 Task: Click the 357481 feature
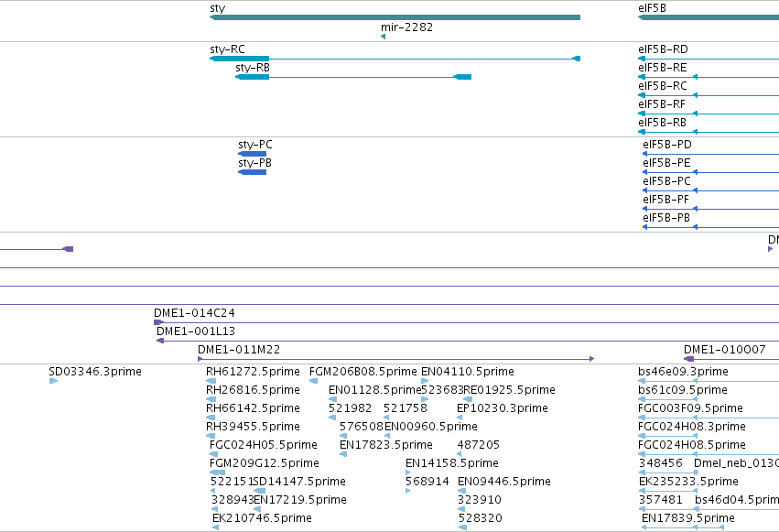[x=668, y=509]
